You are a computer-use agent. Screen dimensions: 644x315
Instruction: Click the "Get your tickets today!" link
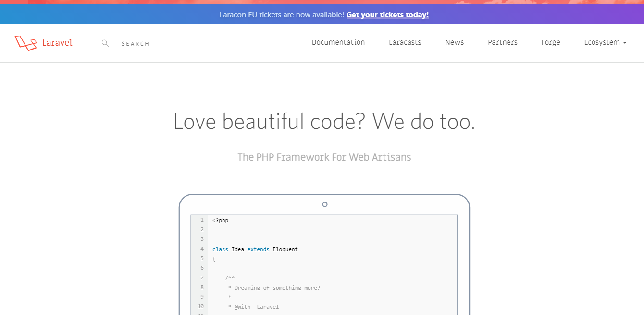click(387, 14)
